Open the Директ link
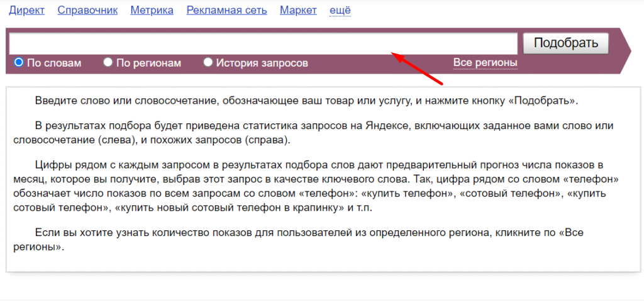Image resolution: width=644 pixels, height=302 pixels. point(25,10)
